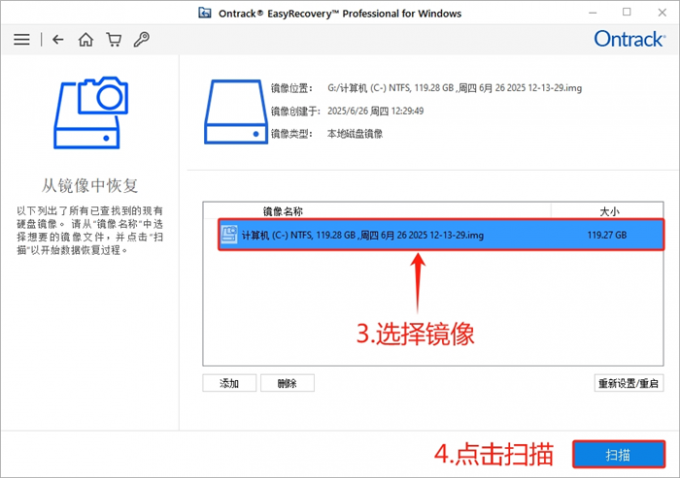Image resolution: width=680 pixels, height=478 pixels.
Task: Click the disk image file icon in list row
Action: (x=229, y=235)
